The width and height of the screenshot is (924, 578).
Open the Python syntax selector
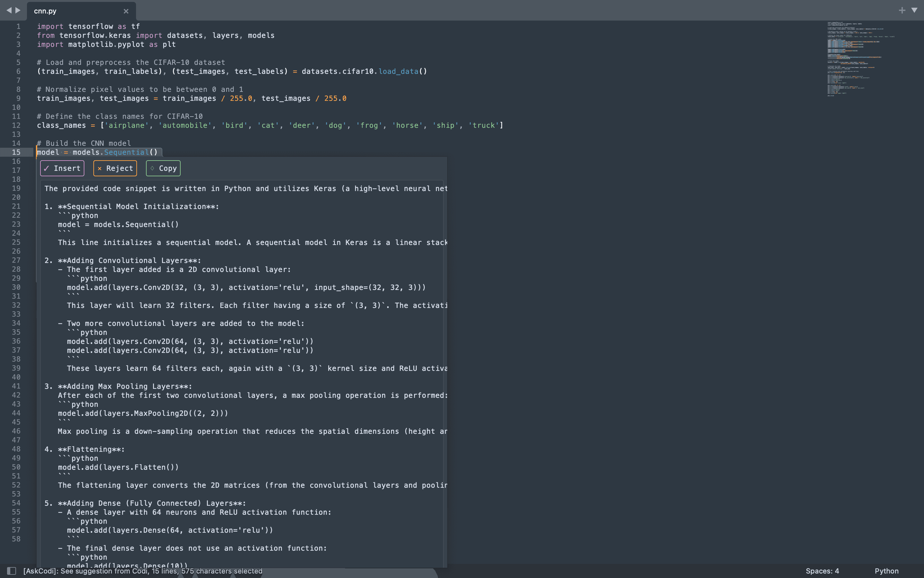tap(886, 571)
